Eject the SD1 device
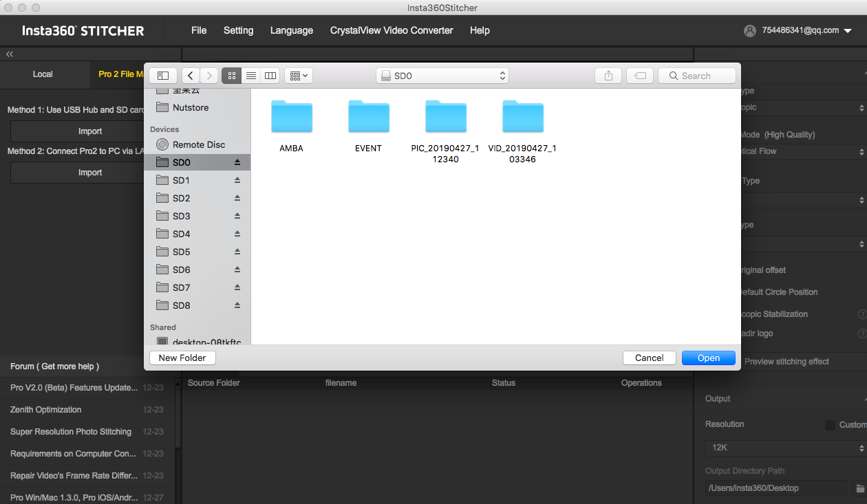Screen dimensions: 867x504 point(237,180)
